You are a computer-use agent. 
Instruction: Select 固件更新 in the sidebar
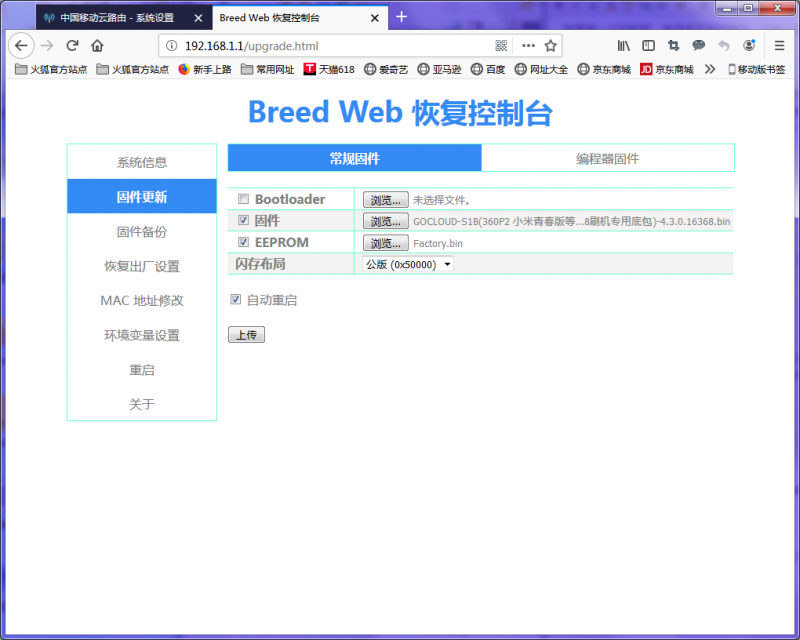[142, 196]
